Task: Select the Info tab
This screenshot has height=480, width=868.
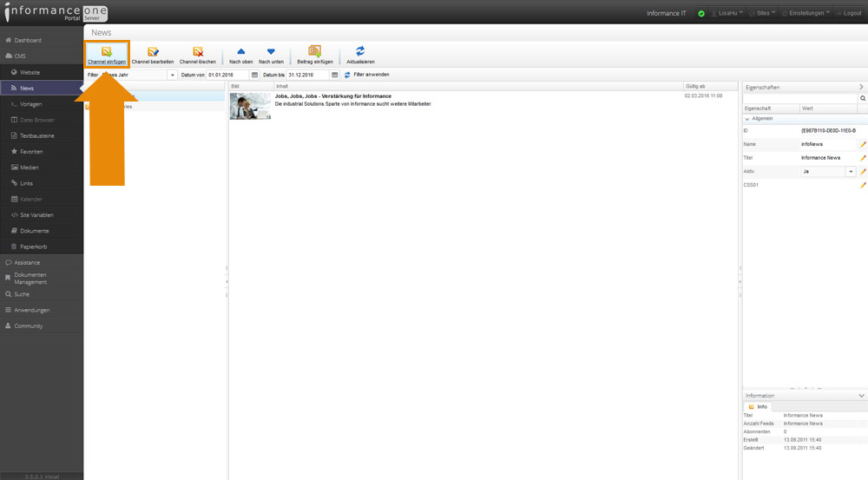Action: coord(758,407)
